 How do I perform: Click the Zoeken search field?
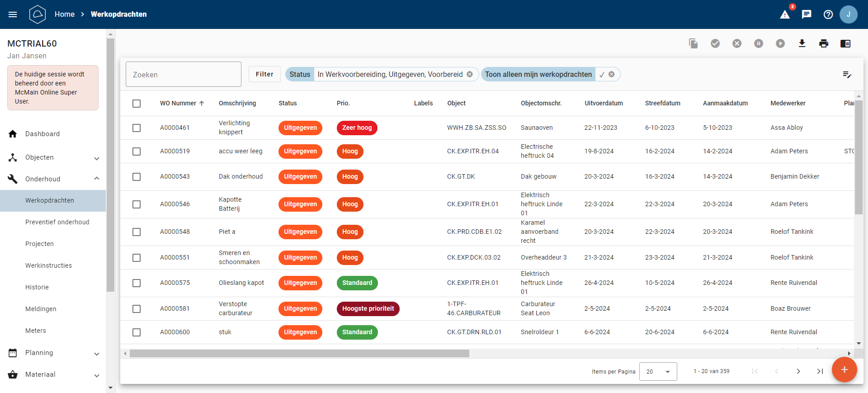(x=184, y=75)
